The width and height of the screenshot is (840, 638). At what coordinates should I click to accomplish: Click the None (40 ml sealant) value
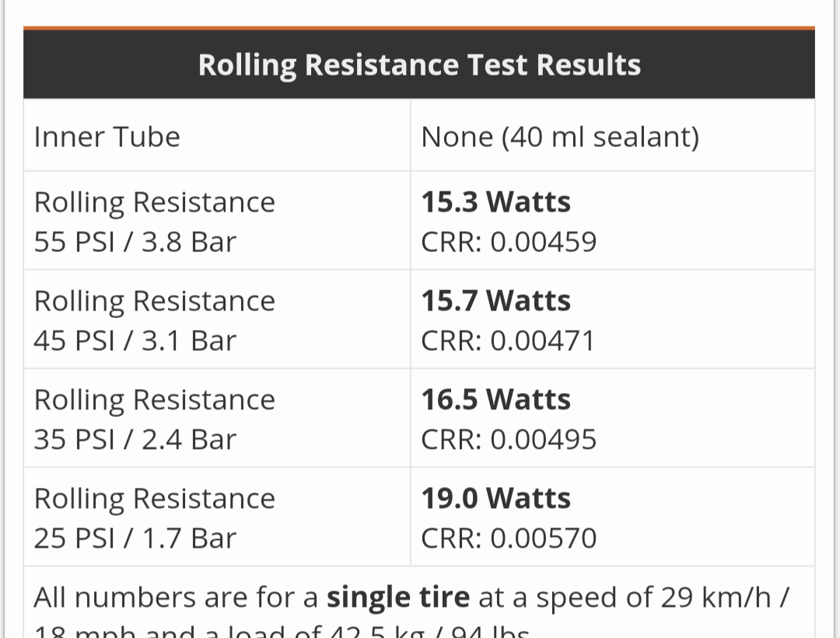560,137
